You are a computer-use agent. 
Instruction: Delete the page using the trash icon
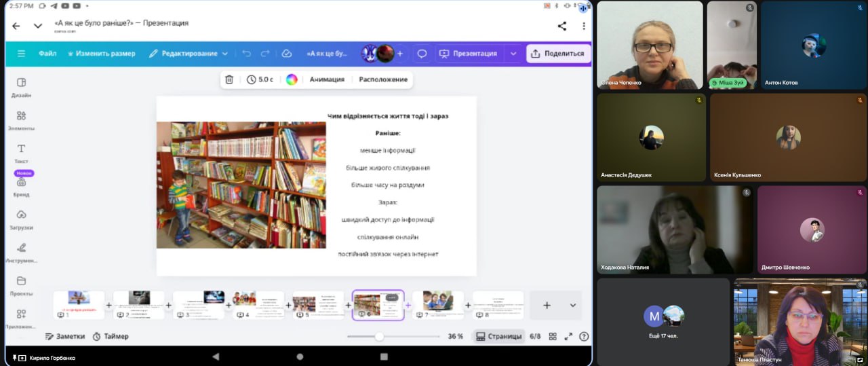tap(229, 79)
